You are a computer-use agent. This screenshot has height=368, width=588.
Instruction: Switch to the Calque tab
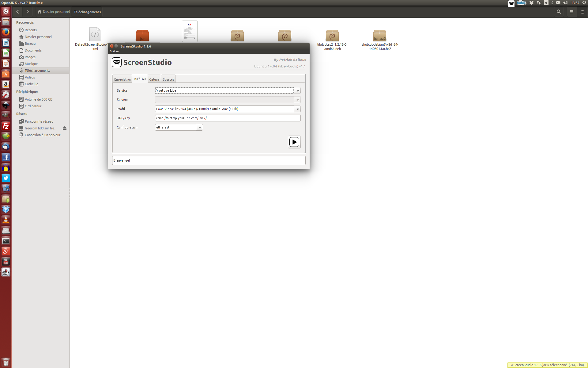point(154,79)
